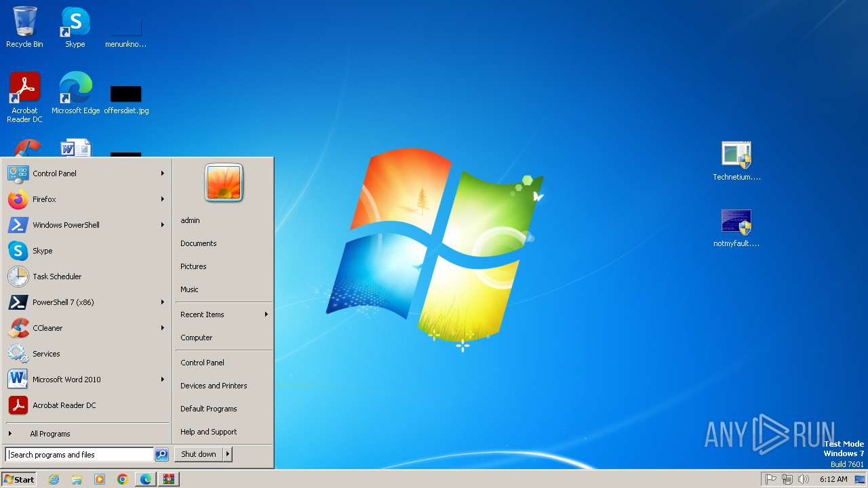The height and width of the screenshot is (488, 868).
Task: Click the Show desktop button on taskbar edge
Action: (x=860, y=479)
